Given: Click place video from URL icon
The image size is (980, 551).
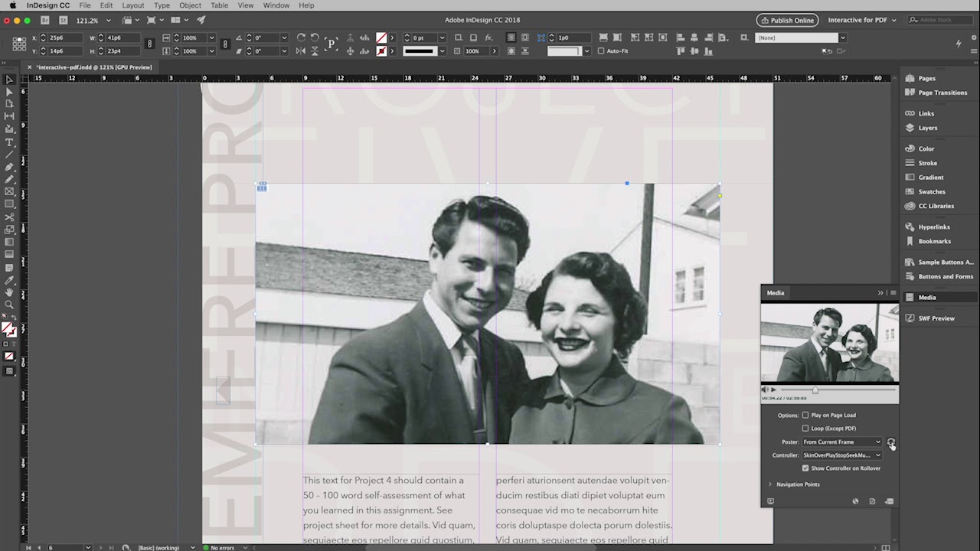Looking at the screenshot, I should pos(855,501).
